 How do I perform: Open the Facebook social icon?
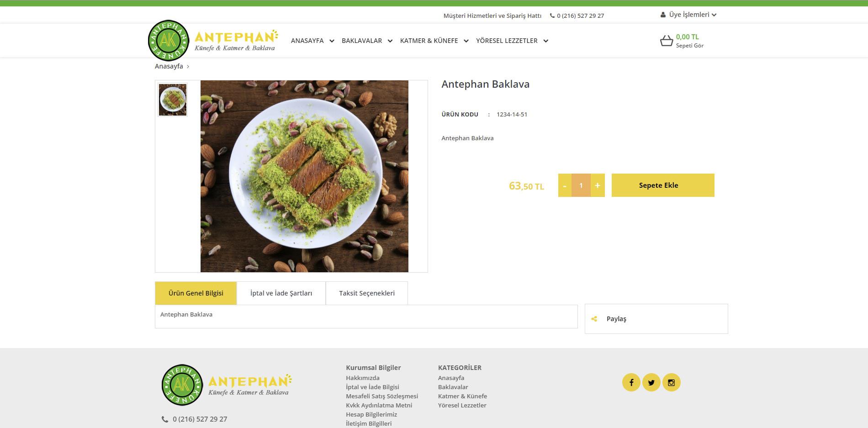pyautogui.click(x=631, y=382)
